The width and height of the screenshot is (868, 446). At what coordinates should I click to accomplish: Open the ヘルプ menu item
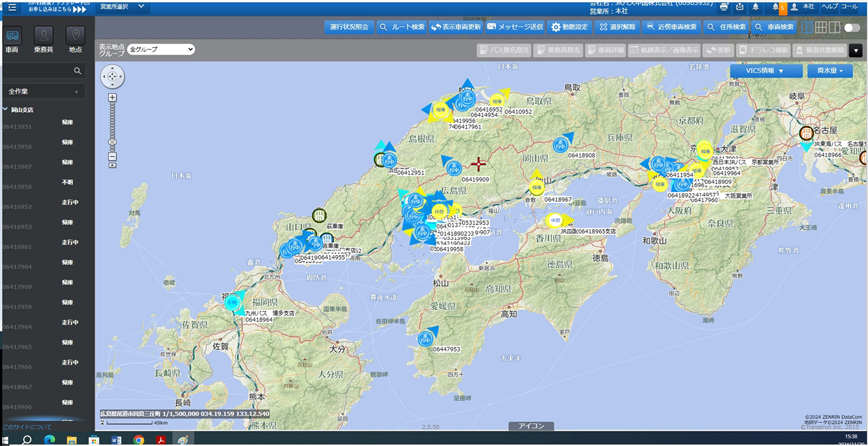[829, 7]
